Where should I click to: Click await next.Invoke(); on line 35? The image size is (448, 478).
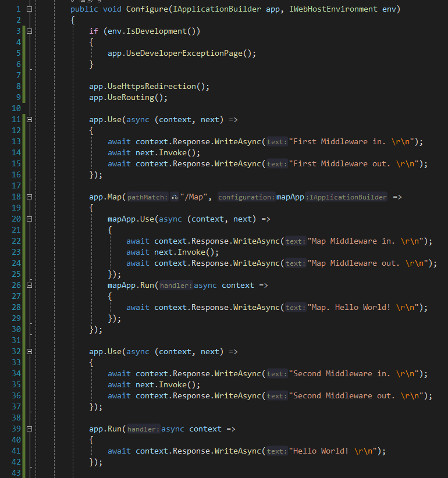154,385
